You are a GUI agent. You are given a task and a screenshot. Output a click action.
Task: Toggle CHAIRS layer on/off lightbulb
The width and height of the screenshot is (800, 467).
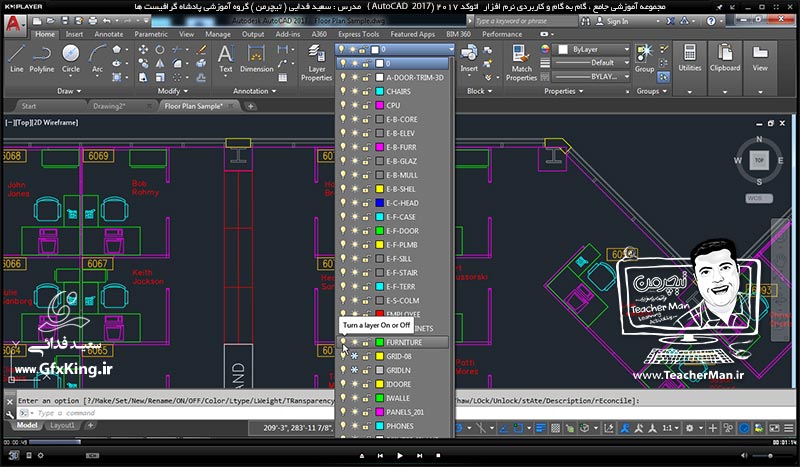click(343, 91)
